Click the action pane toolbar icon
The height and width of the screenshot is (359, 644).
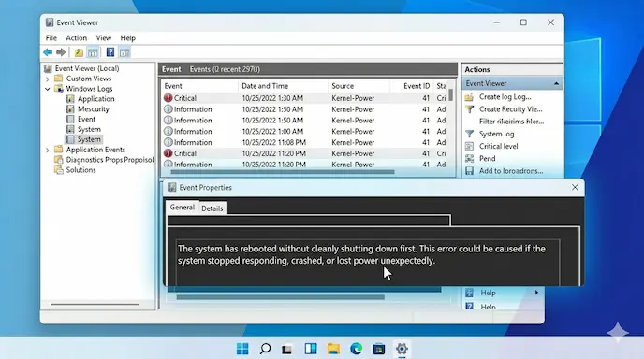[124, 52]
